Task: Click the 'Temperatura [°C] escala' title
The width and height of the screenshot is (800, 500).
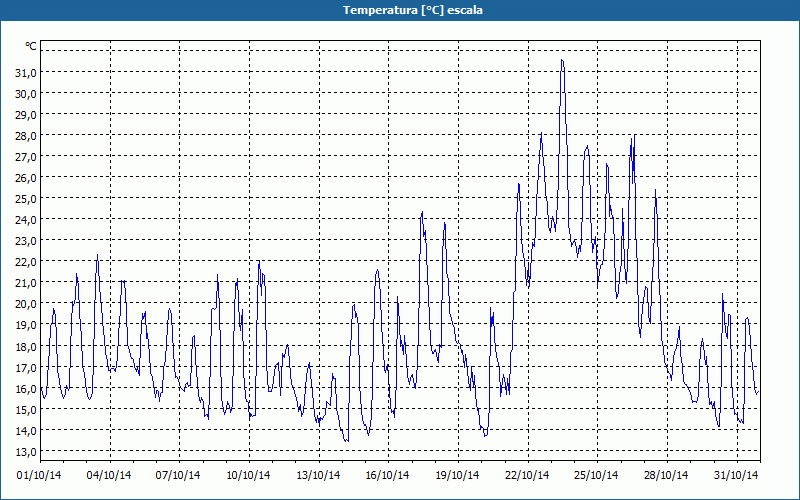Action: tap(413, 10)
